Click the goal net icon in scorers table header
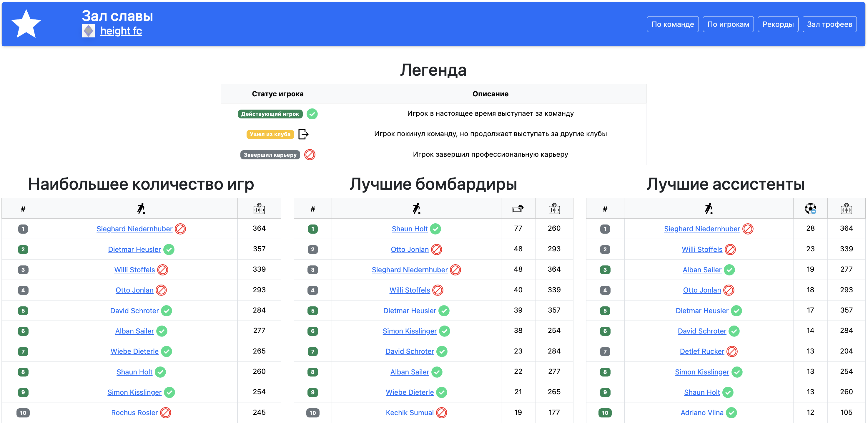 (518, 209)
